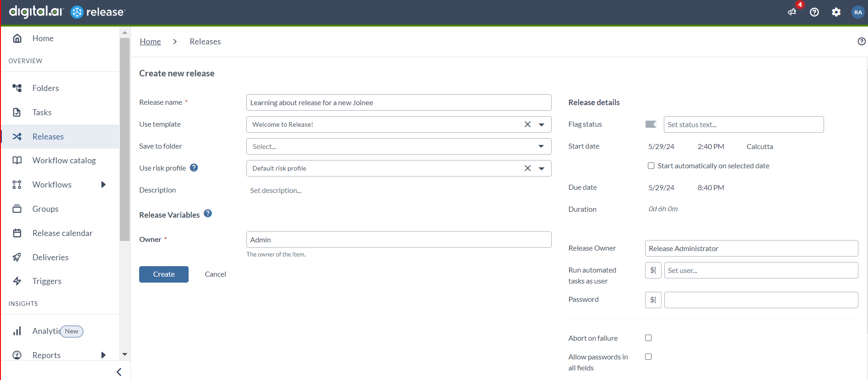Click the duration value 0d 6h 0m
This screenshot has height=380, width=868.
[663, 209]
